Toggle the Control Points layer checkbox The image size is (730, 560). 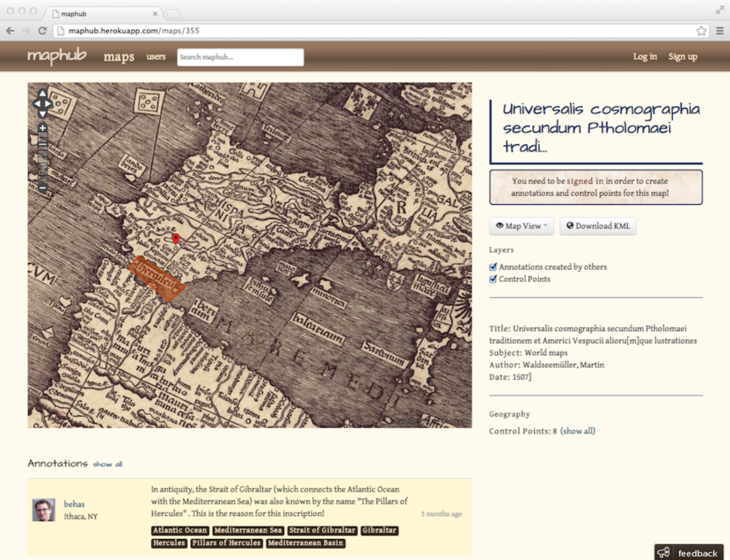493,279
